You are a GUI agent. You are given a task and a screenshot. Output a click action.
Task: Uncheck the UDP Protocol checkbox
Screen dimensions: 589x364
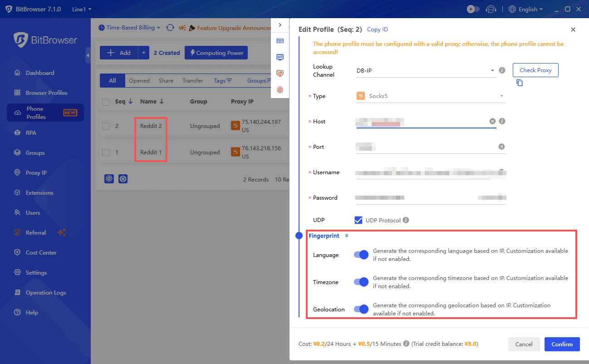click(x=358, y=220)
